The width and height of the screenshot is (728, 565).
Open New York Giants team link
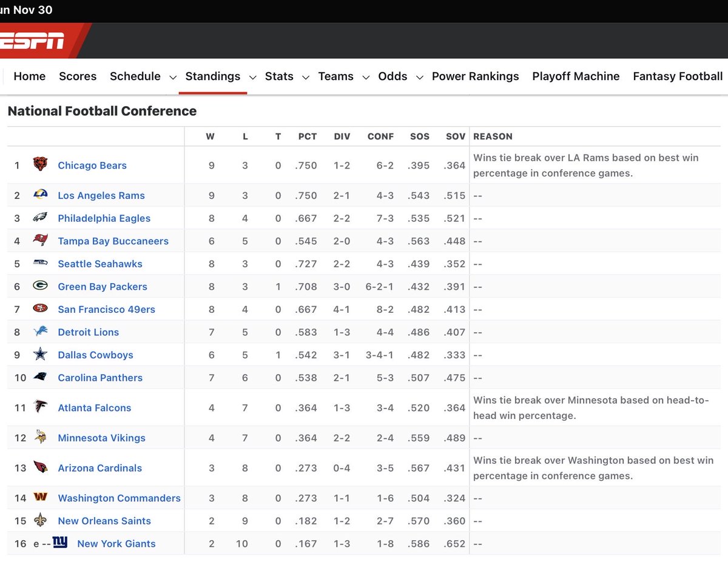(x=116, y=544)
